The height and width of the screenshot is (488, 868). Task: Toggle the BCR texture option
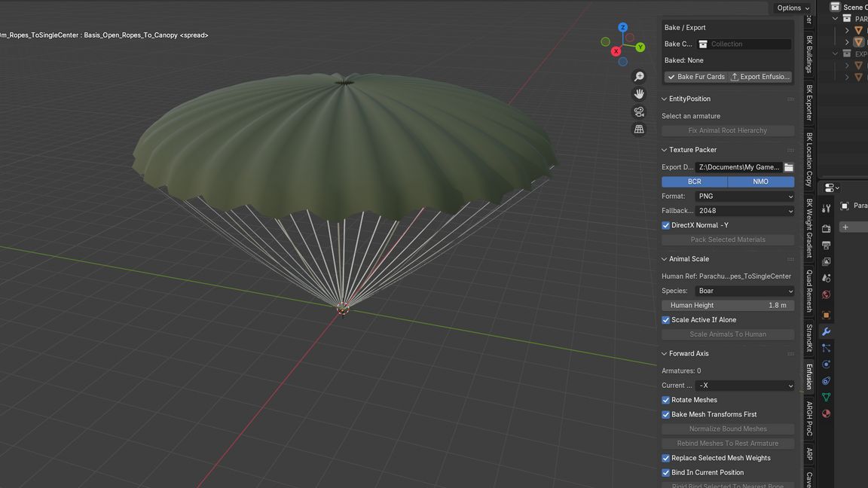[694, 181]
